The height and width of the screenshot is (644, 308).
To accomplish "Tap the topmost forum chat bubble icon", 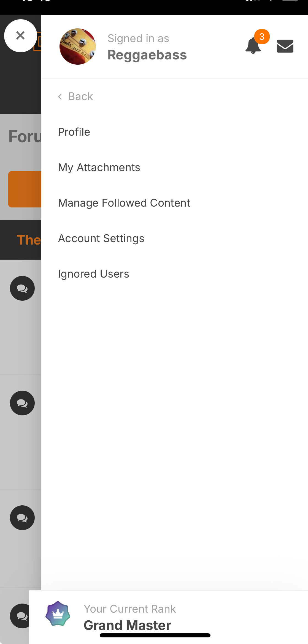I will (22, 288).
